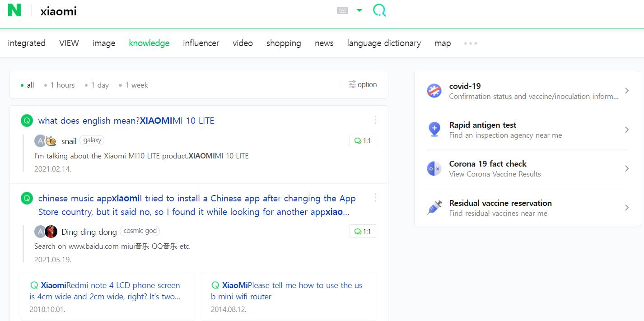The height and width of the screenshot is (321, 644).
Task: Open snail's profile picture
Action: pos(51,141)
